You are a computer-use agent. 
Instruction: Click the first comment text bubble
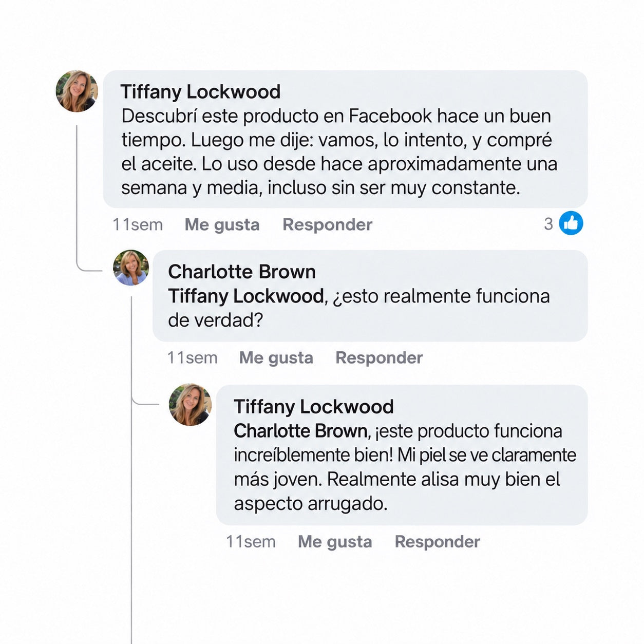(x=345, y=139)
